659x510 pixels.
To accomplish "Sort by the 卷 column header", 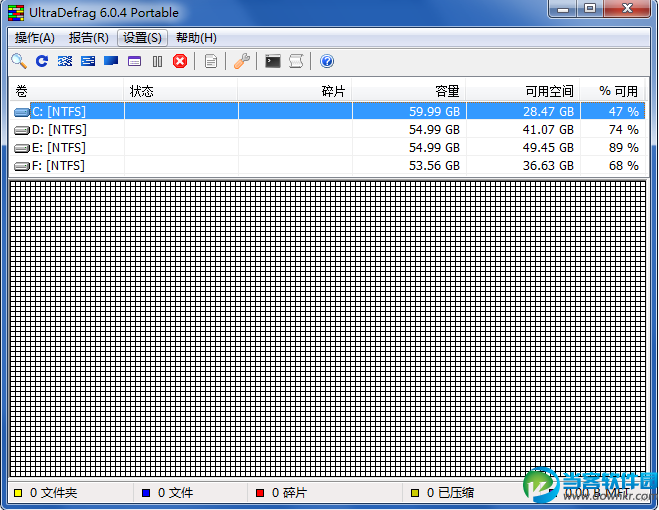I will coord(66,90).
